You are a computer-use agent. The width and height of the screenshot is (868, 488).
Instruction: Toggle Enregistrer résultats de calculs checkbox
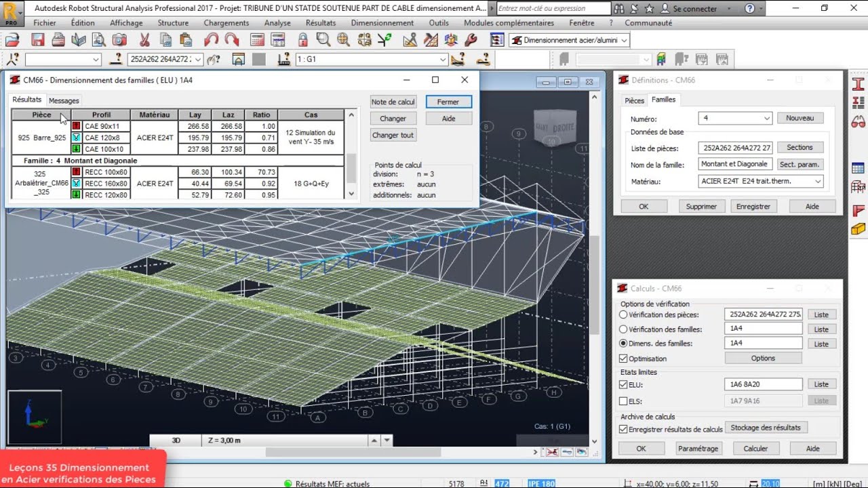coord(624,429)
